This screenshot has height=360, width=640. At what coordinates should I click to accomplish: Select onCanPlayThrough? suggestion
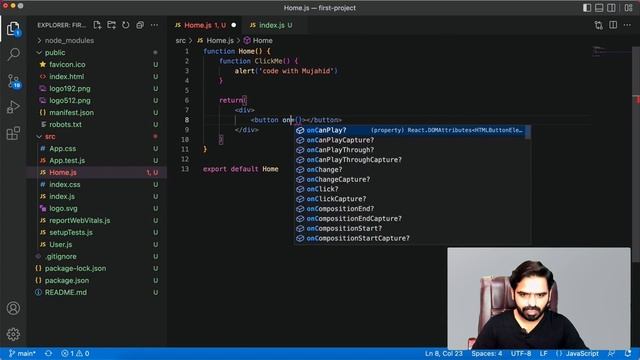pyautogui.click(x=410, y=150)
